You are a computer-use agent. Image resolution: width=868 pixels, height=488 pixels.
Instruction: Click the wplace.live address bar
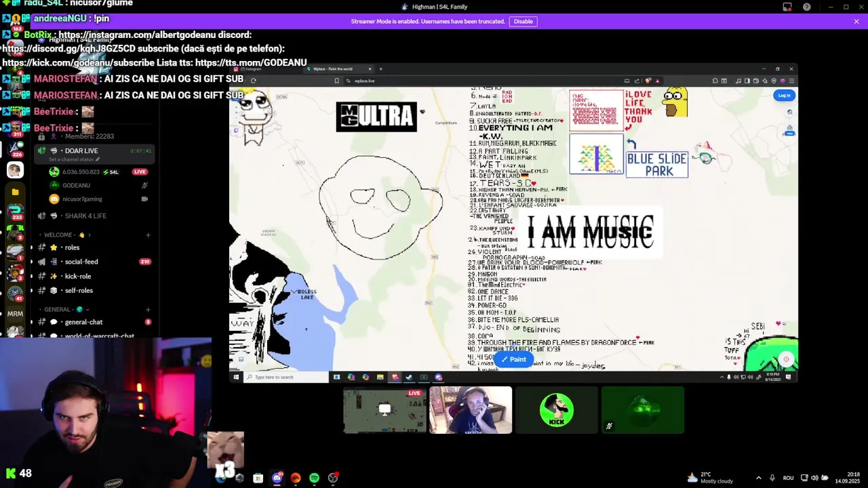tap(364, 81)
